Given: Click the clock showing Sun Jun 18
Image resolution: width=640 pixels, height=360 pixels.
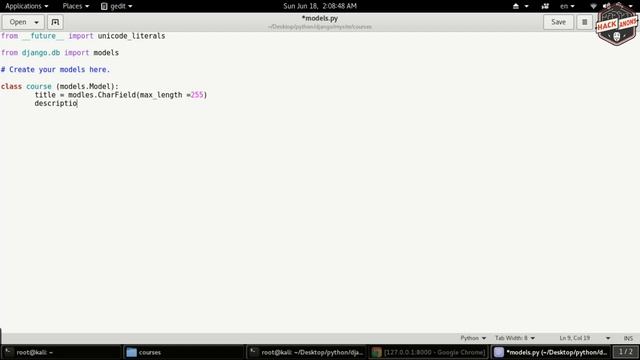Looking at the screenshot, I should (x=320, y=6).
